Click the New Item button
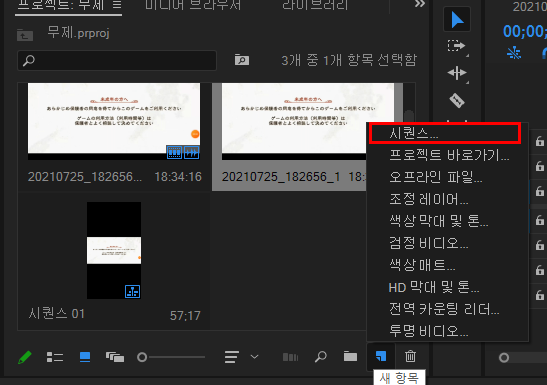Screen dimensions: 547x385 pos(381,356)
